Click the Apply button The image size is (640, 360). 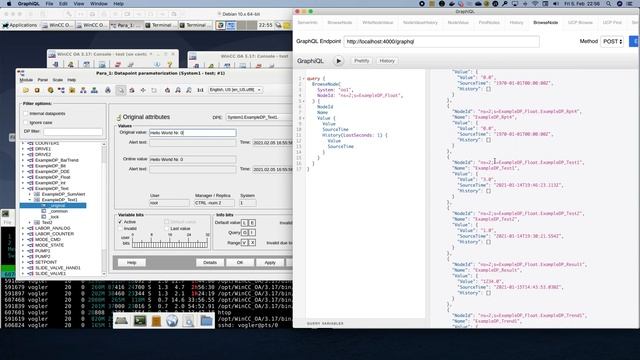tap(270, 262)
